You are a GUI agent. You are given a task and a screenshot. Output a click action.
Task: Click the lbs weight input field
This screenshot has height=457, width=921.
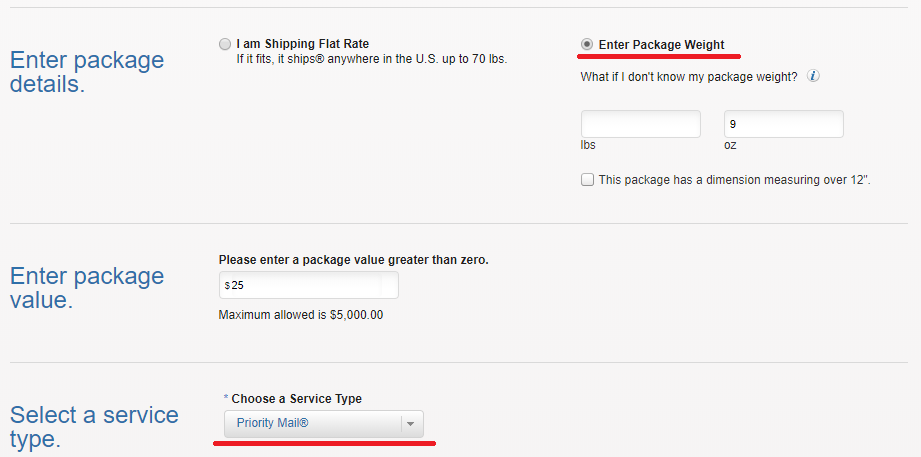[x=640, y=124]
